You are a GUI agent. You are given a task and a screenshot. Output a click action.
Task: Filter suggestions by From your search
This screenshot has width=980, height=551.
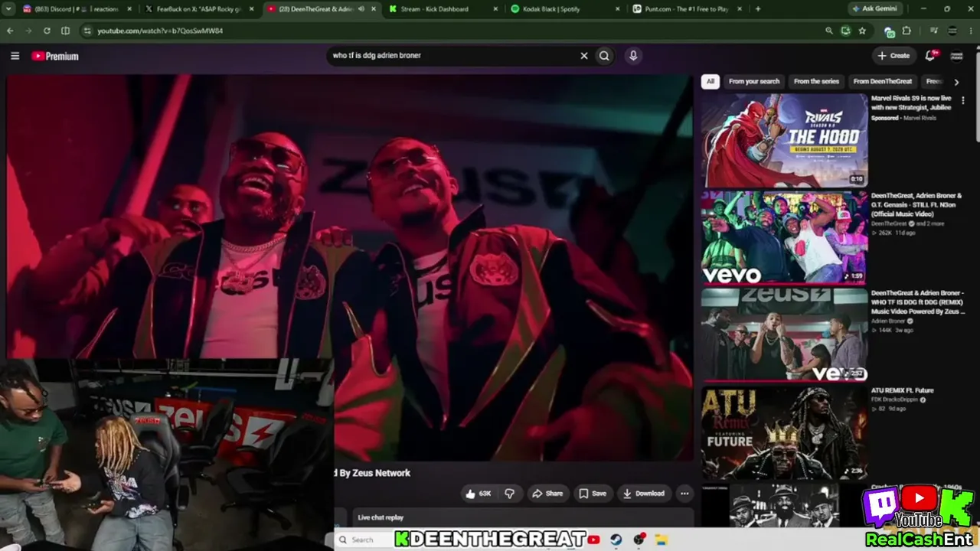[754, 81]
